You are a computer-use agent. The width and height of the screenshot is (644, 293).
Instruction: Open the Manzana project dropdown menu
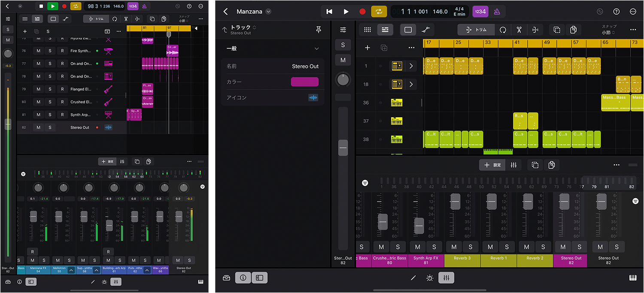pos(268,12)
